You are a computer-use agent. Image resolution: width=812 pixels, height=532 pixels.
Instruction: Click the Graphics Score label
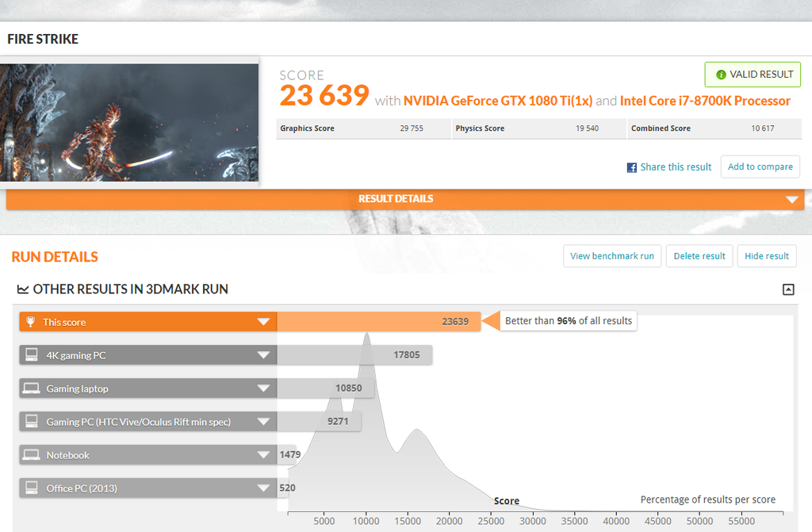pyautogui.click(x=307, y=128)
